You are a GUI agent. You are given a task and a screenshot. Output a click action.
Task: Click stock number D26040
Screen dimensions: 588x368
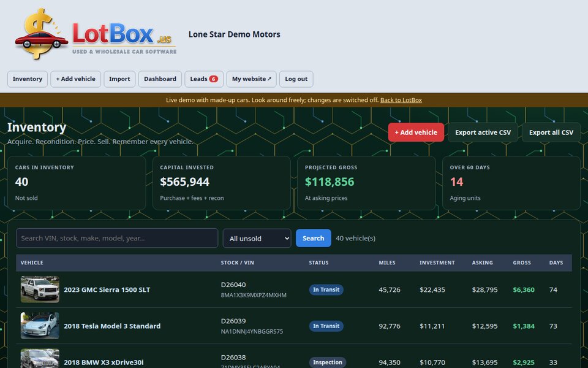233,285
